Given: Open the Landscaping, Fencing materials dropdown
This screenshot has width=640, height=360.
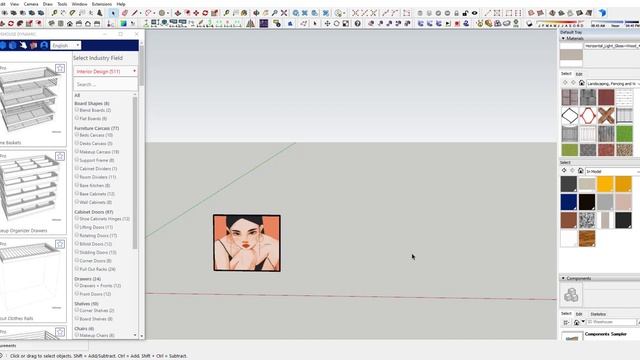Looking at the screenshot, I should point(613,83).
